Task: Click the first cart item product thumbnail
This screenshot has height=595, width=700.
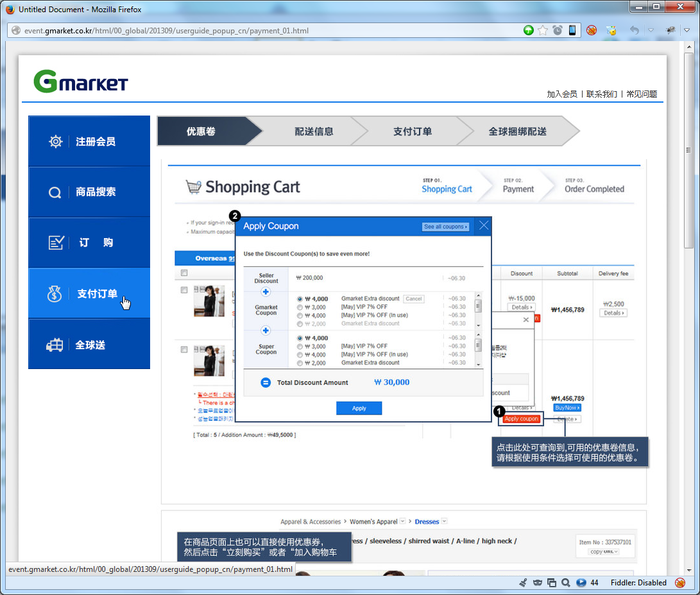Action: click(209, 300)
